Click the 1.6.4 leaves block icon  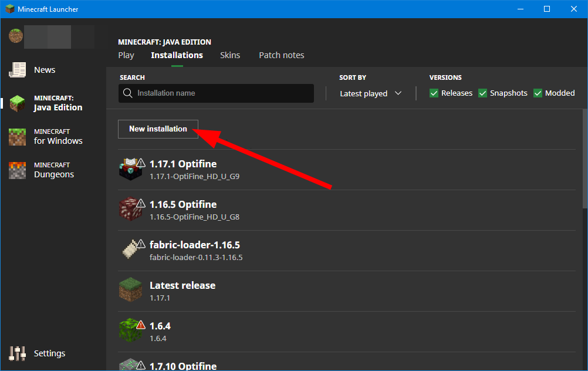click(130, 330)
